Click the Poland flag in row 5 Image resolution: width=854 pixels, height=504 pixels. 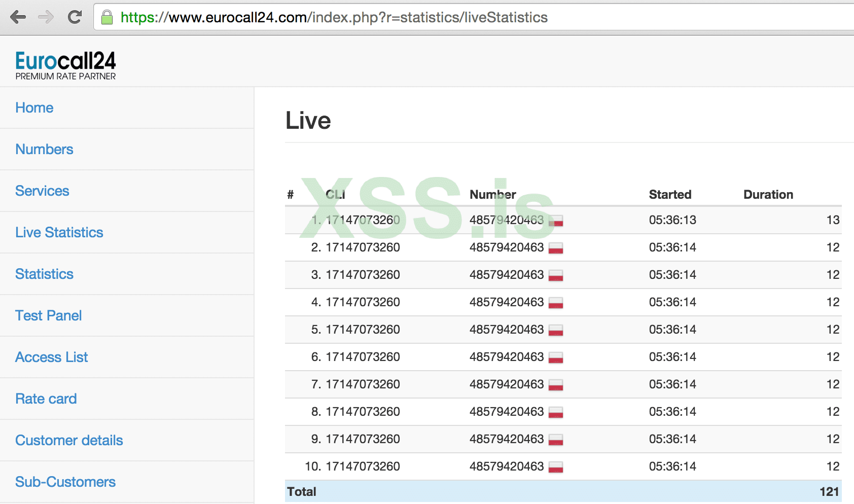pos(556,331)
